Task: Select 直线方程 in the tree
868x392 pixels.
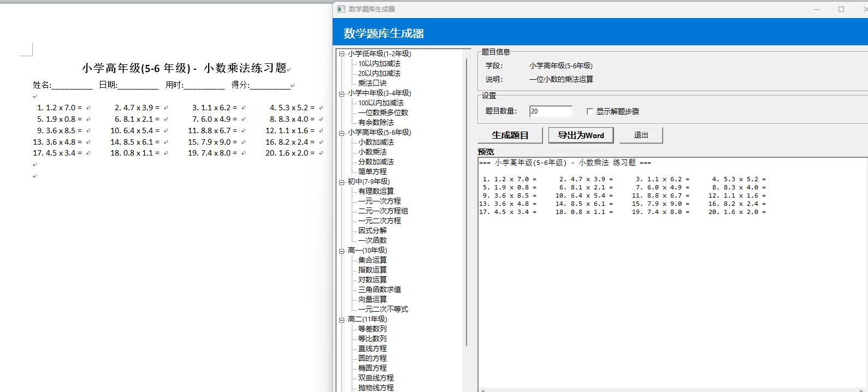Action: tap(372, 349)
